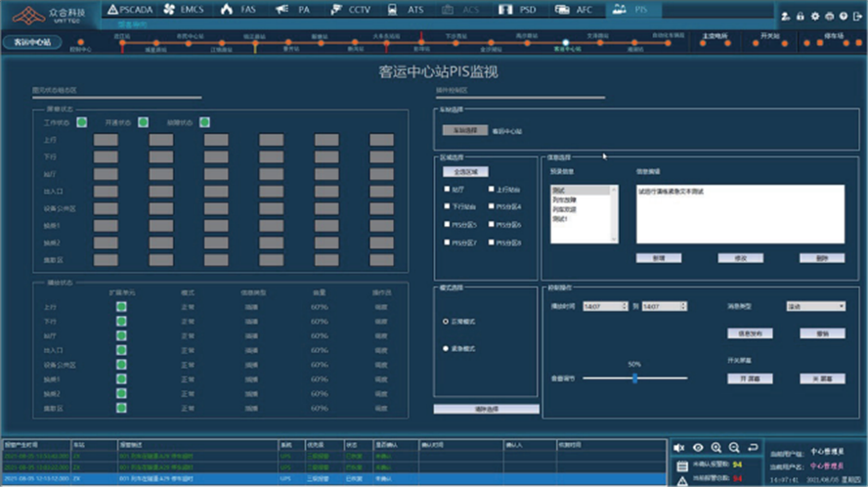
Task: Check the 站厅 area checkbox
Action: pos(447,190)
